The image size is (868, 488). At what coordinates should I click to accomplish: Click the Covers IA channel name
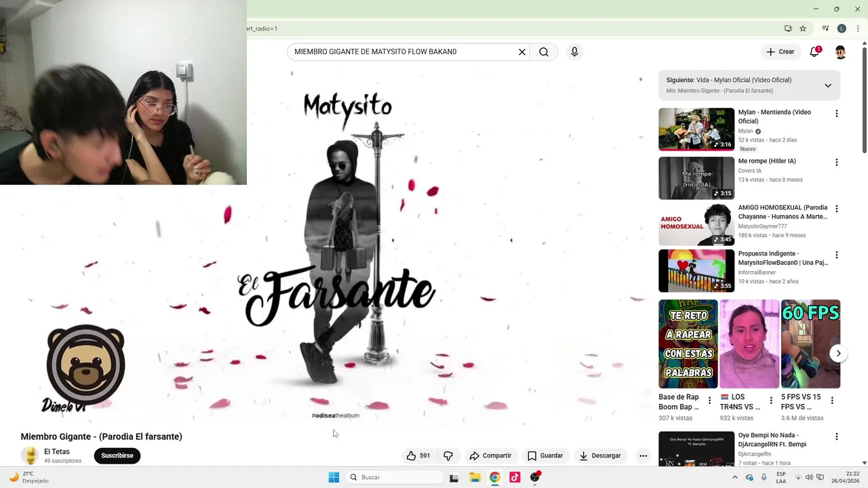750,171
